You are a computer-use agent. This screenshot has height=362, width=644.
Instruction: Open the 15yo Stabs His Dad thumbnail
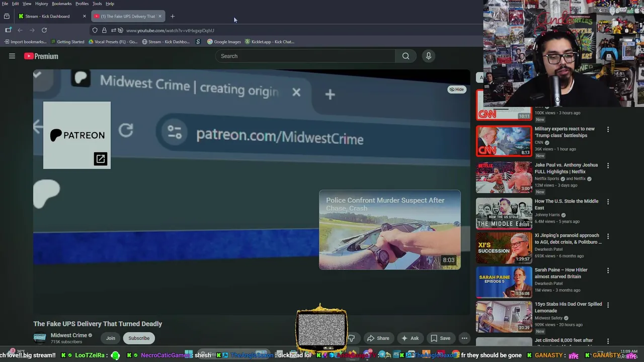click(x=504, y=316)
